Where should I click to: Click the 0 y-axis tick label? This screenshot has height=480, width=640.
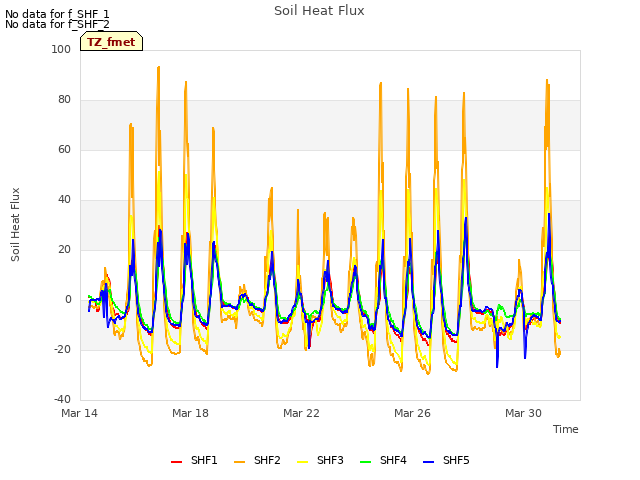click(68, 299)
